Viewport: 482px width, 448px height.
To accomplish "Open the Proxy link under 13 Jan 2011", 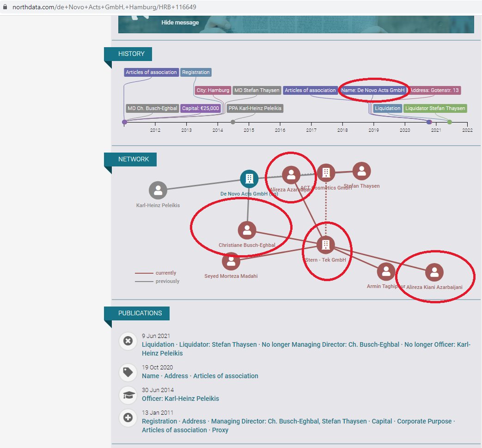I will tap(220, 430).
